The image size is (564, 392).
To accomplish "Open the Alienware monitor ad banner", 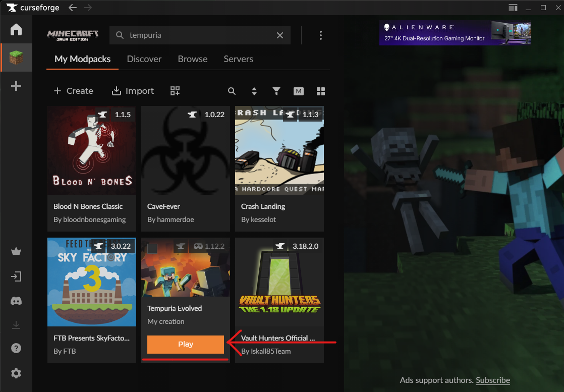I will click(455, 33).
